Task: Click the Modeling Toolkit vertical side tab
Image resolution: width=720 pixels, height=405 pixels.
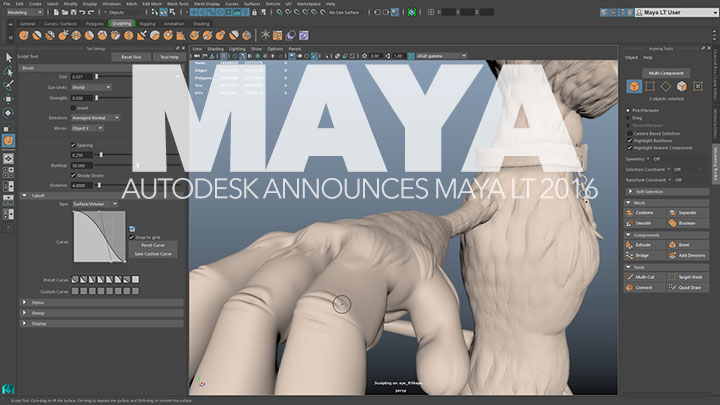Action: tap(715, 164)
